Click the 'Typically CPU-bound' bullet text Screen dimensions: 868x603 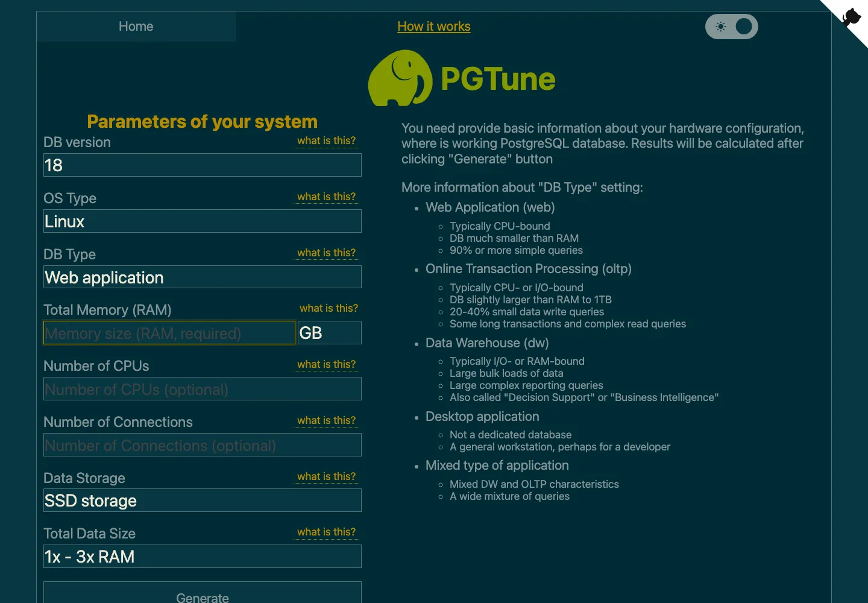click(500, 226)
